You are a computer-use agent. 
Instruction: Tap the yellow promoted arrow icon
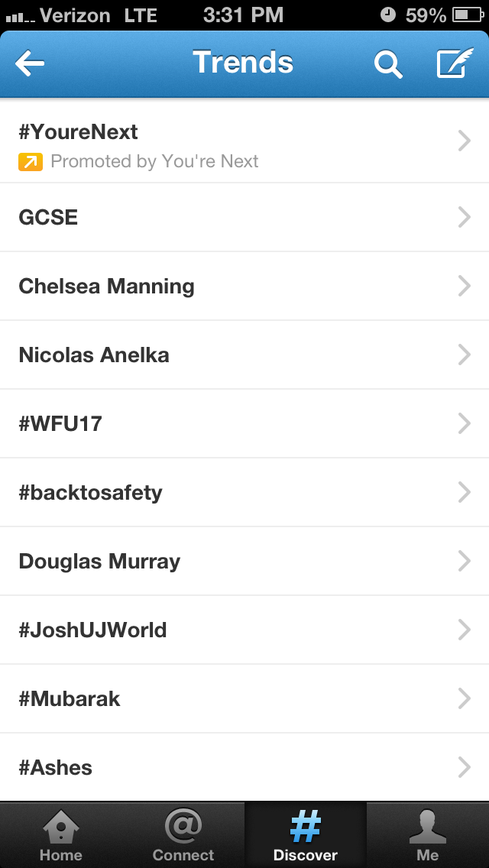coord(31,161)
